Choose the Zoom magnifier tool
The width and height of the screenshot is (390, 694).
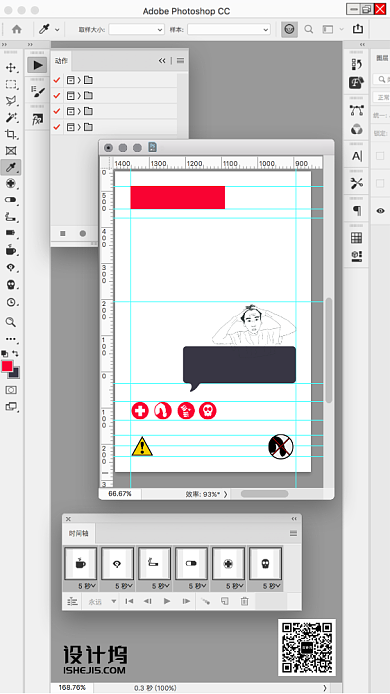tap(11, 322)
